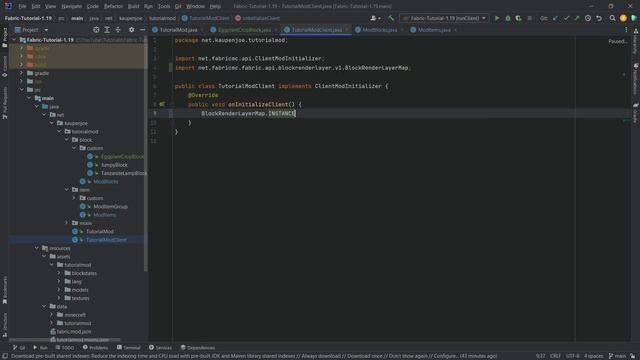Select JumpyBlock in project tree
The width and height of the screenshot is (640, 360).
pyautogui.click(x=114, y=165)
